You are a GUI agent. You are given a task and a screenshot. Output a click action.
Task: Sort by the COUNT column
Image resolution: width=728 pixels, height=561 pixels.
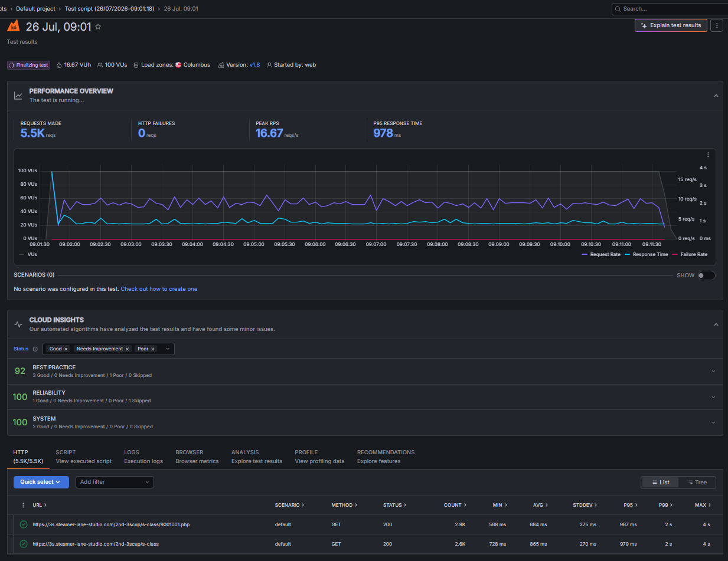(x=455, y=505)
